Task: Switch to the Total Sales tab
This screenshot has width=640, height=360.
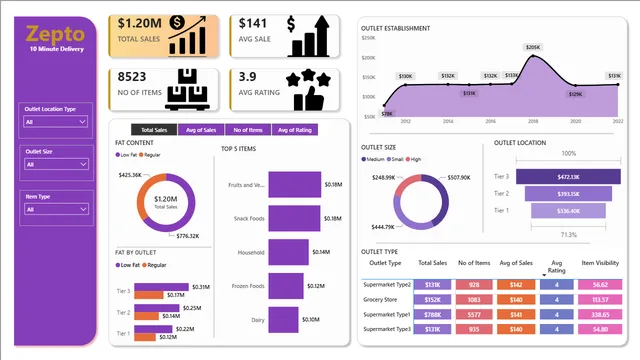Action: [x=154, y=130]
